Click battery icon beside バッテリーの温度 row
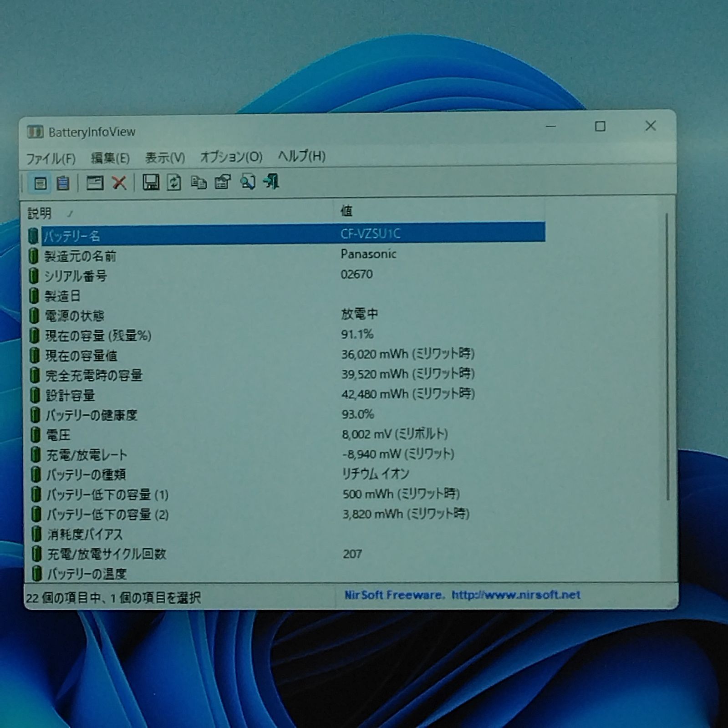728x728 pixels. [37, 574]
